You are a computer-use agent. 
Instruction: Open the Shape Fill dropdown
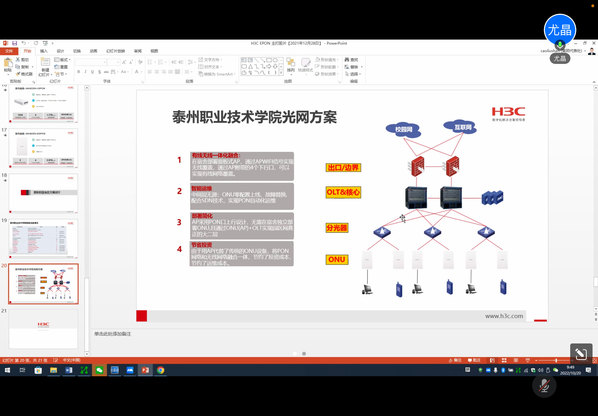326,60
